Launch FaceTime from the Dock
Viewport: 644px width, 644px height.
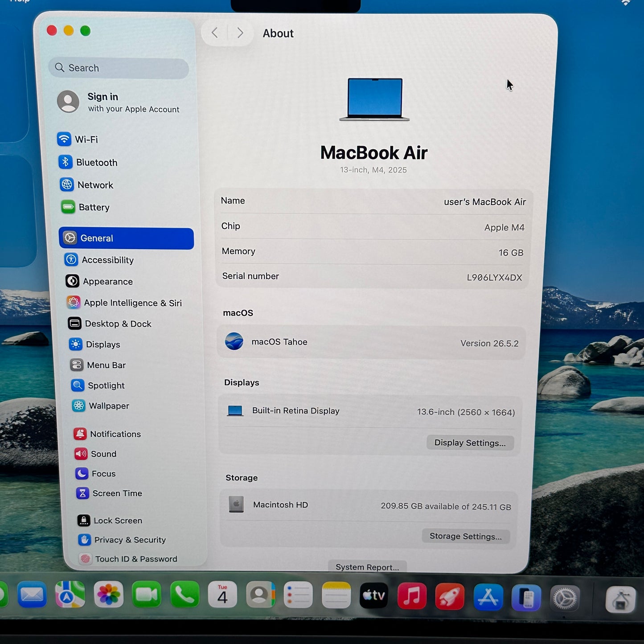point(146,595)
